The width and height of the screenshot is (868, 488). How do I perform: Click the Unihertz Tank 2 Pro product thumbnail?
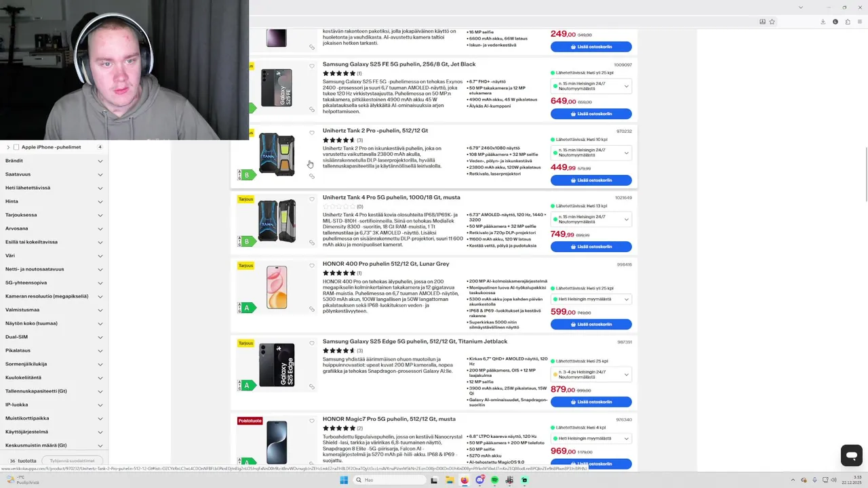[x=277, y=154]
